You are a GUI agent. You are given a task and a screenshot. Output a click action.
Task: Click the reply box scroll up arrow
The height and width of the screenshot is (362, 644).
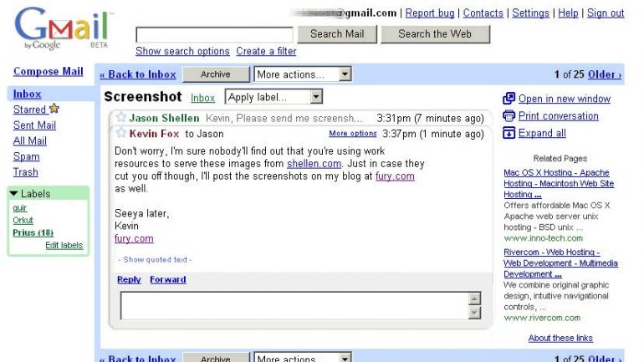(x=474, y=298)
